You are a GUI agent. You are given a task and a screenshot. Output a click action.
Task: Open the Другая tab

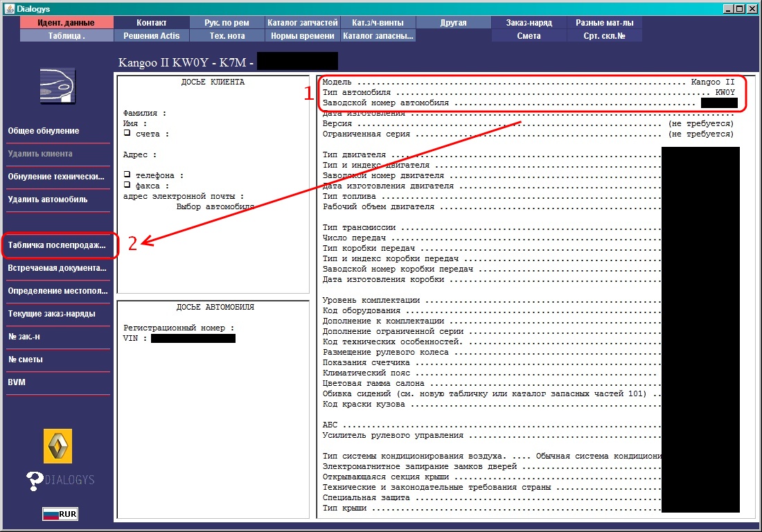(454, 22)
